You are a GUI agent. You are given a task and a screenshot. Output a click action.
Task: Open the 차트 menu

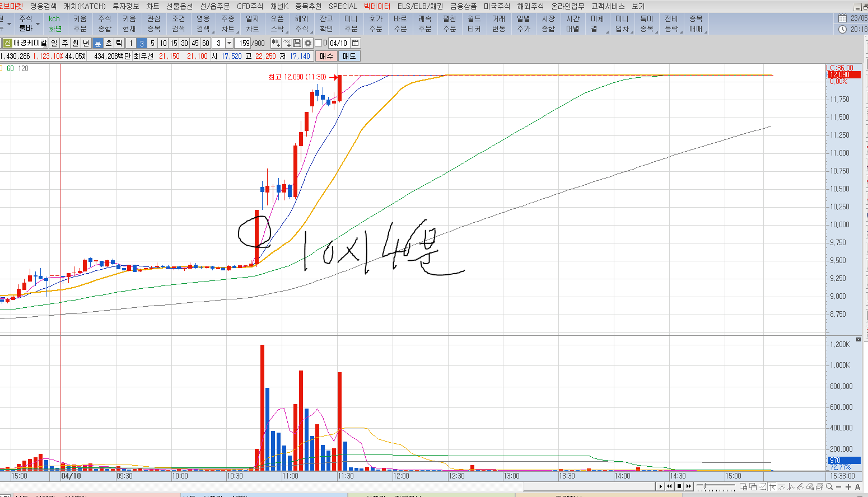pyautogui.click(x=152, y=6)
